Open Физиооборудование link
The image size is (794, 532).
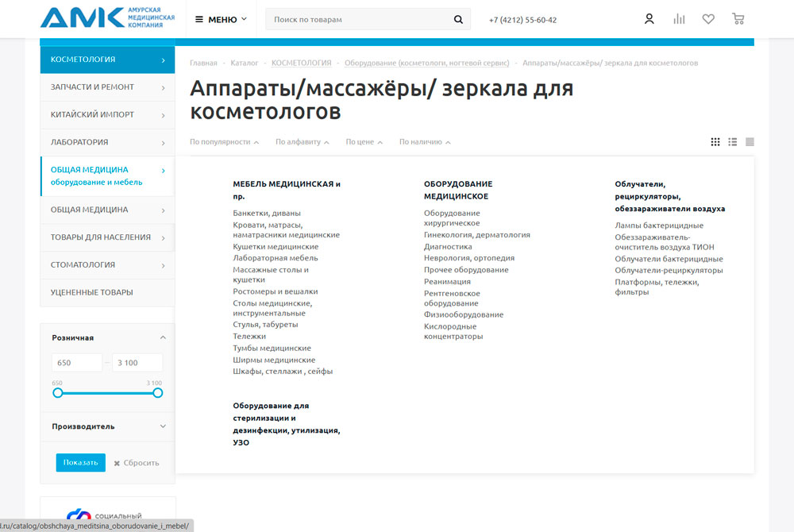click(464, 314)
